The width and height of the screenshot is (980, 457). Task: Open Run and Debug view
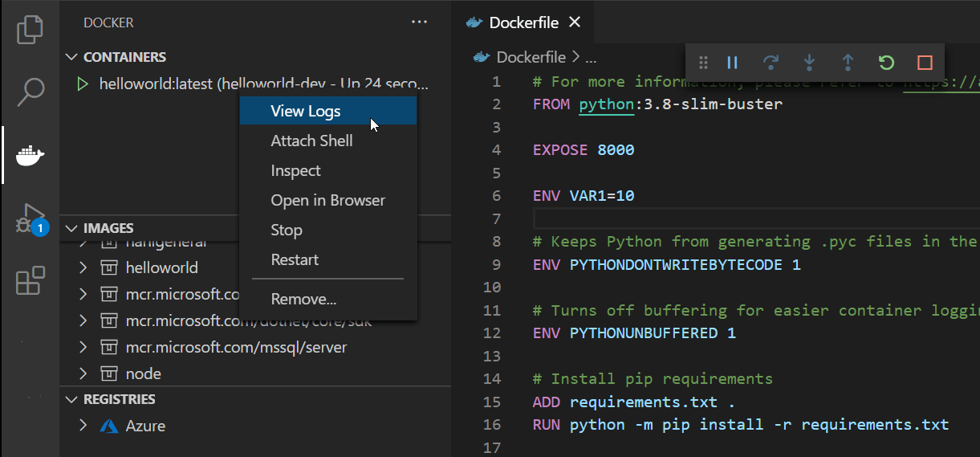pos(30,218)
